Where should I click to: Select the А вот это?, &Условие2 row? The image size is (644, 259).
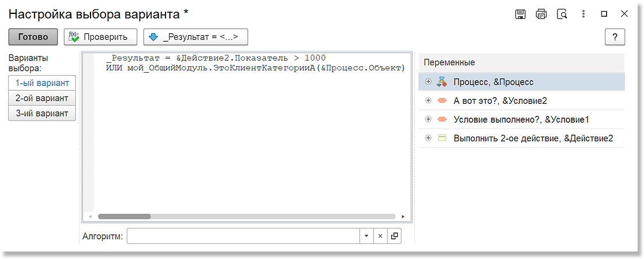tap(522, 100)
